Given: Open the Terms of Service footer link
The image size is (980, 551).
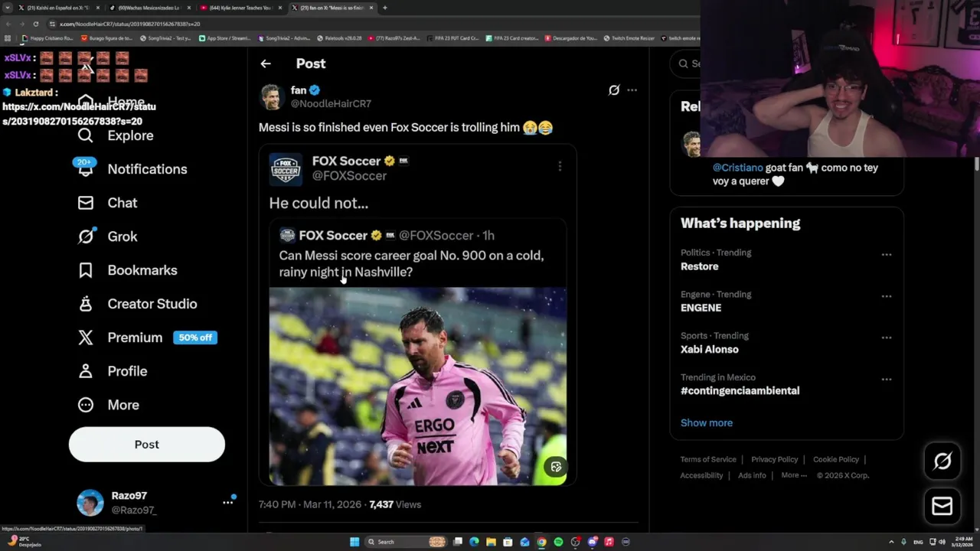Looking at the screenshot, I should (708, 459).
